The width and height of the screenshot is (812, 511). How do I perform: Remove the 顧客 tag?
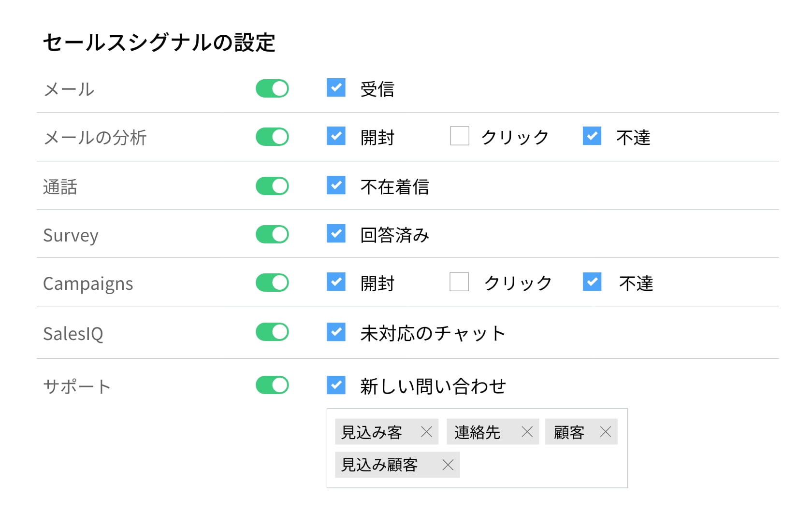click(605, 432)
